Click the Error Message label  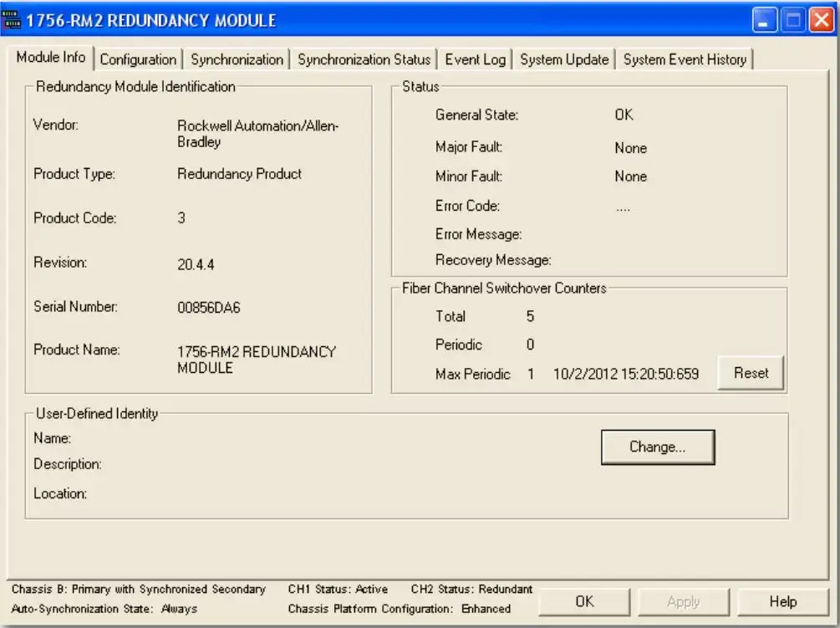coord(478,234)
